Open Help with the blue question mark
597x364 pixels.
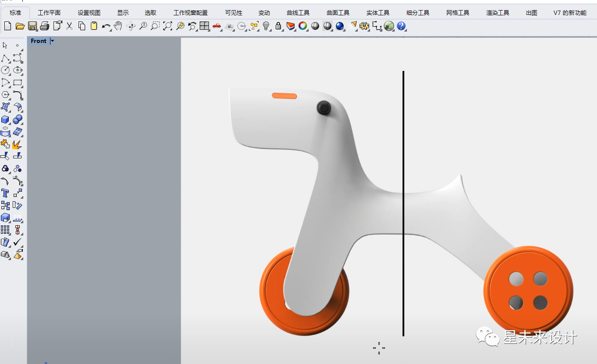click(x=401, y=26)
